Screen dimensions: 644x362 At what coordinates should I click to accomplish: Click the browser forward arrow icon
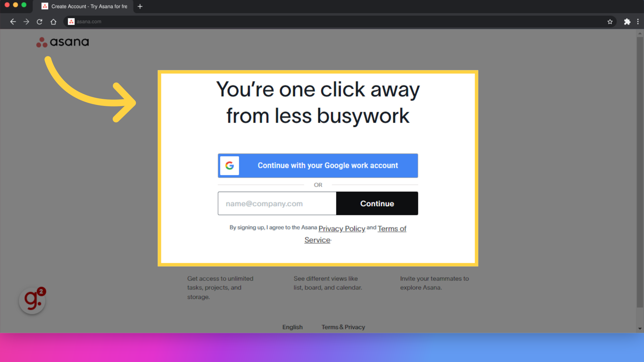point(26,21)
